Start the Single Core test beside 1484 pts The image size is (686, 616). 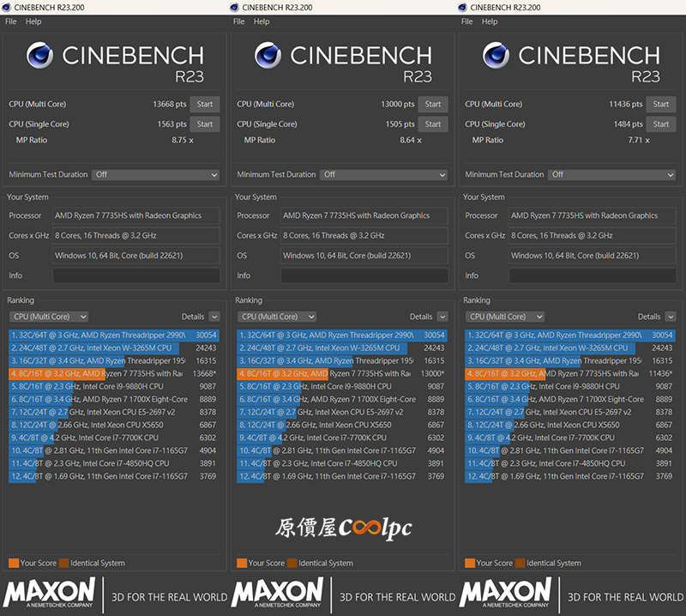click(660, 124)
